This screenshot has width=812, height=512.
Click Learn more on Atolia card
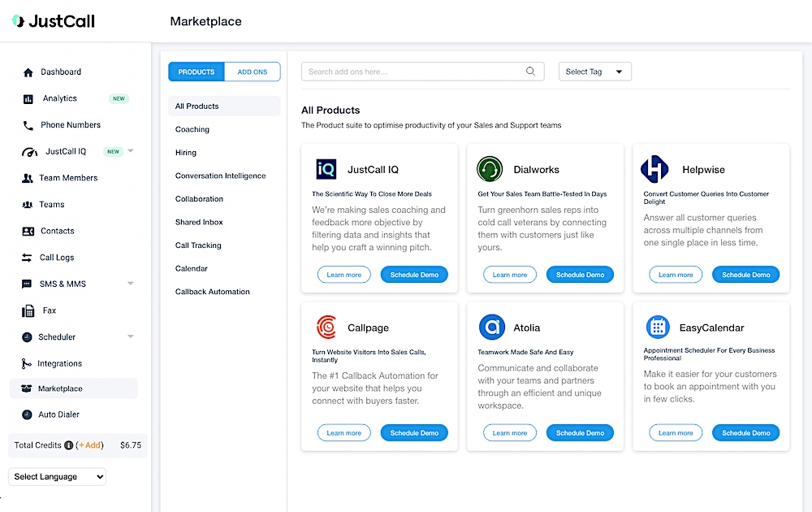pyautogui.click(x=509, y=433)
